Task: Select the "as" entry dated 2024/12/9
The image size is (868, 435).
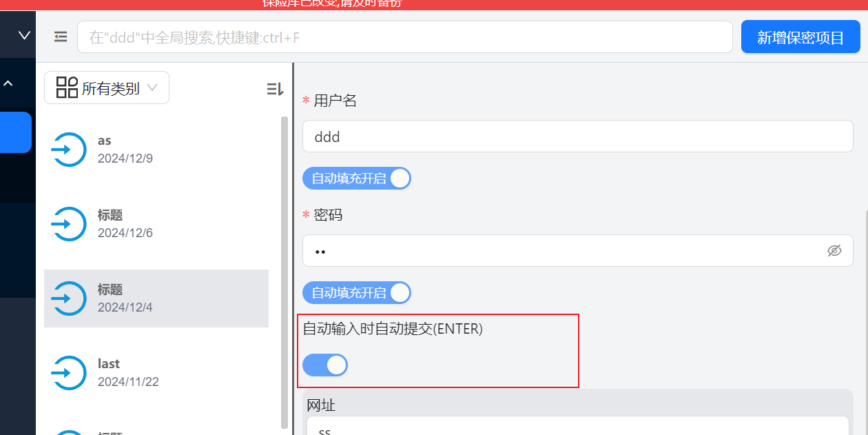Action: coord(156,150)
